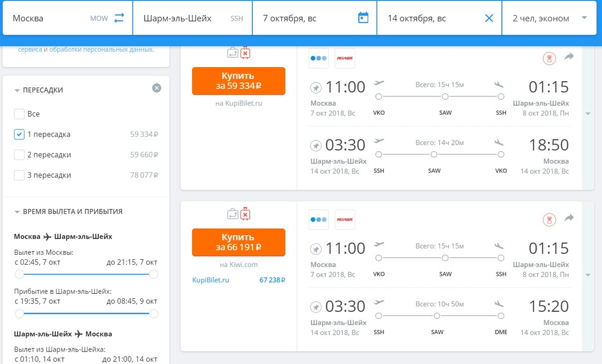Screen dimensions: 602x364
Task: Swap origin and destination cities
Action: (119, 18)
